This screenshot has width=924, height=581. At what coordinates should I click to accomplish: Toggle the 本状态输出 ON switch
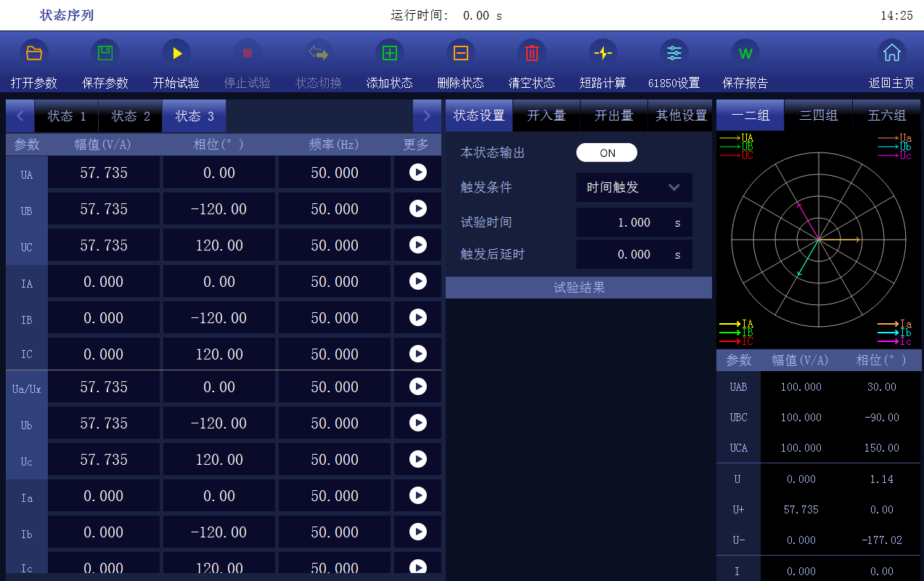pos(607,153)
